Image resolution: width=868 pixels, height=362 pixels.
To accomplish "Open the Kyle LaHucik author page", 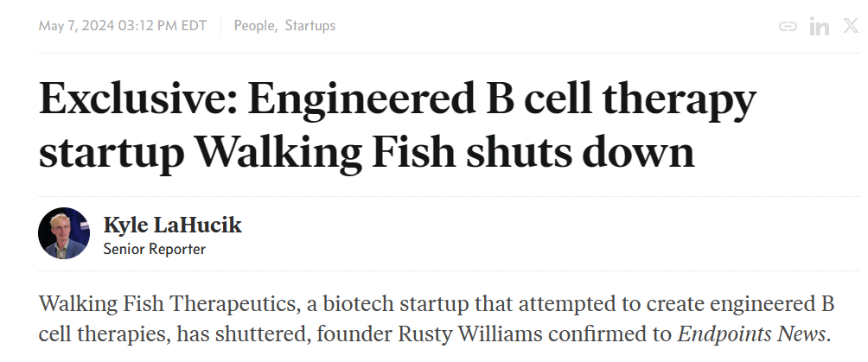I will click(173, 225).
